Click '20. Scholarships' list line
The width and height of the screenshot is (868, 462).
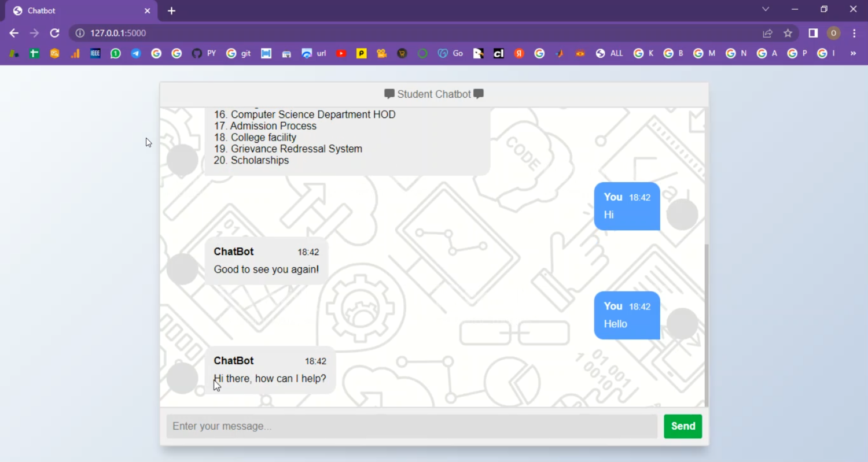(251, 160)
